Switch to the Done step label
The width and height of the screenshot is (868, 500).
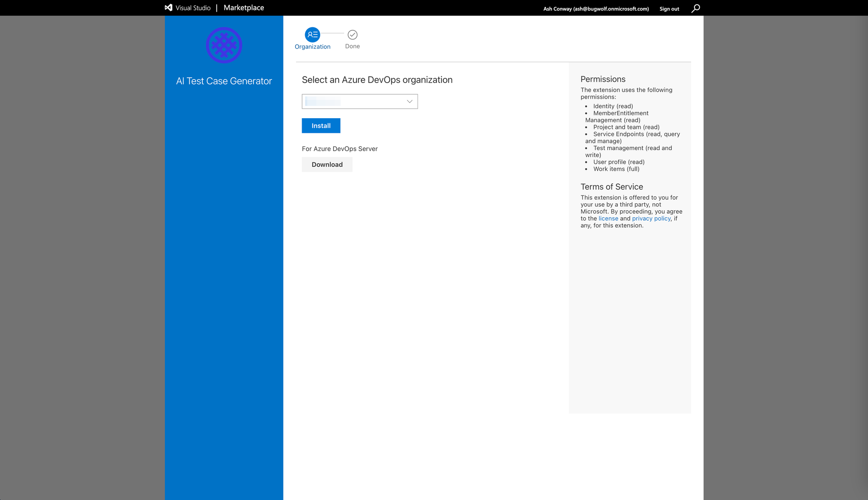(352, 46)
